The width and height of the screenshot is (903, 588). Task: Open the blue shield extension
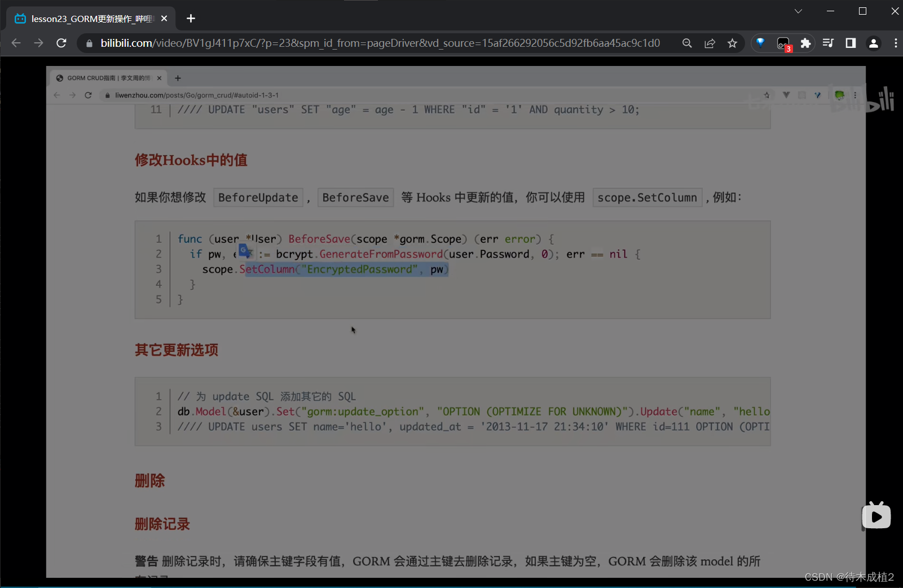tap(760, 43)
